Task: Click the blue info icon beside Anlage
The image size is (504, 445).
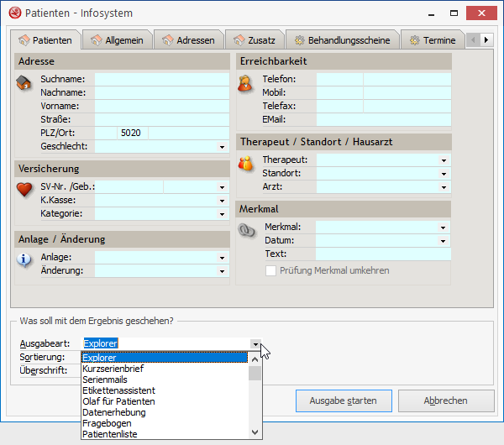Action: [x=24, y=259]
